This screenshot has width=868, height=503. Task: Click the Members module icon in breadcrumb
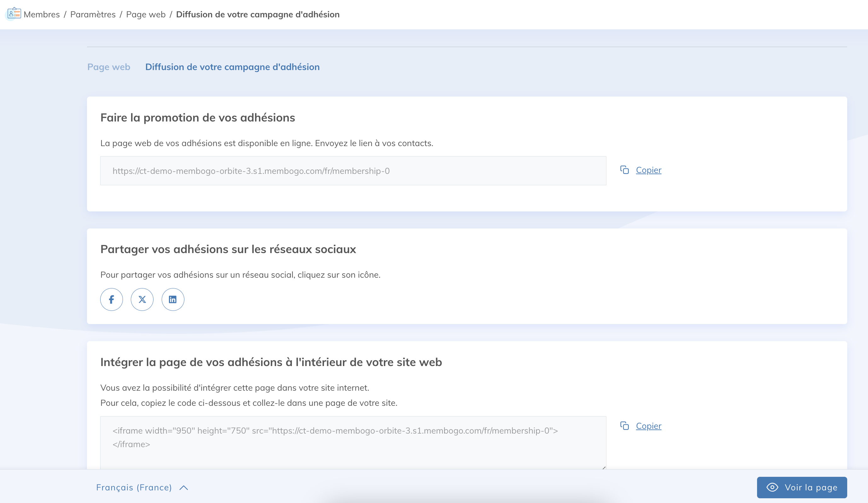(x=14, y=14)
